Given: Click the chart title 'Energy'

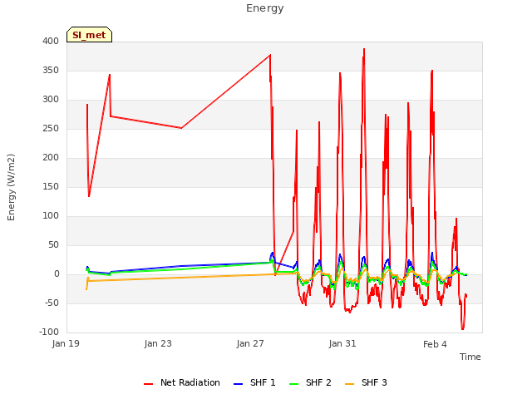Looking at the screenshot, I should point(265,8).
